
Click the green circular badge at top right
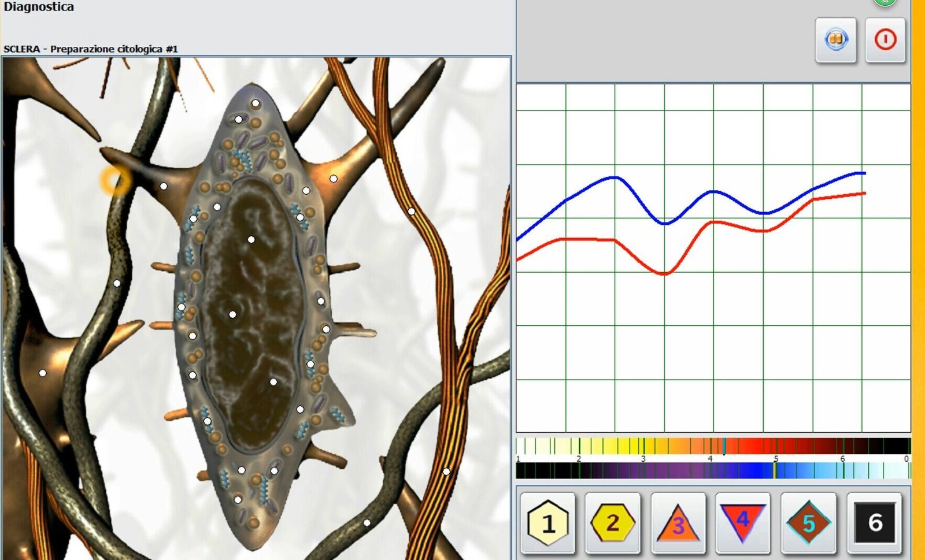[x=885, y=2]
